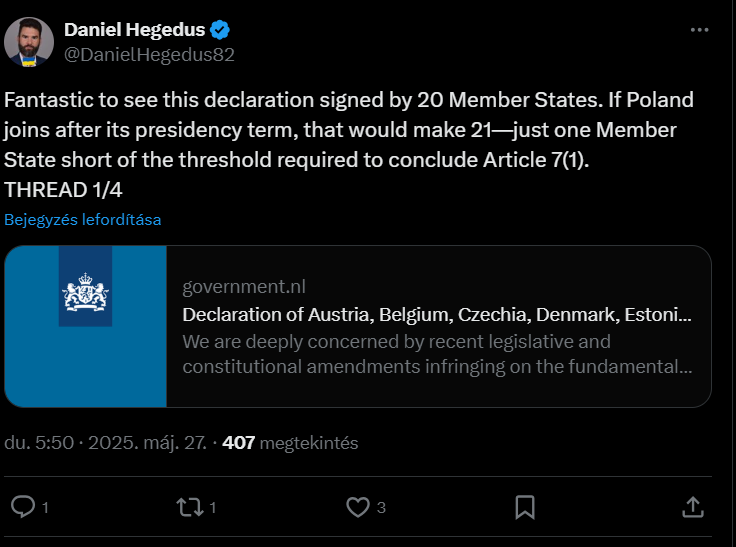Open the Declaration of Austria, Belgium card title
Image resolution: width=736 pixels, height=547 pixels.
pos(437,315)
